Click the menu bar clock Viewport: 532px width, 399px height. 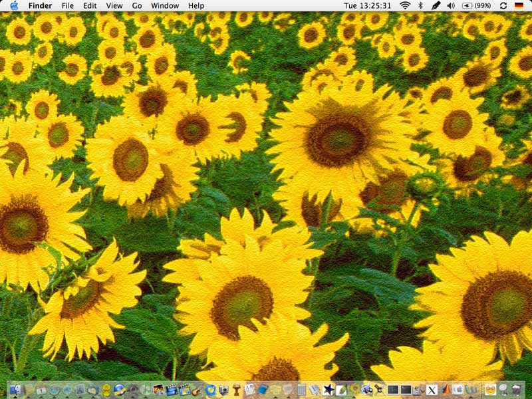367,5
